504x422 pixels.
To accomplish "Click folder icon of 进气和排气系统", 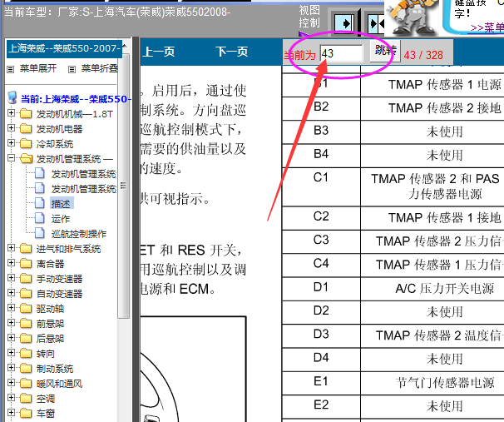I will (x=26, y=248).
